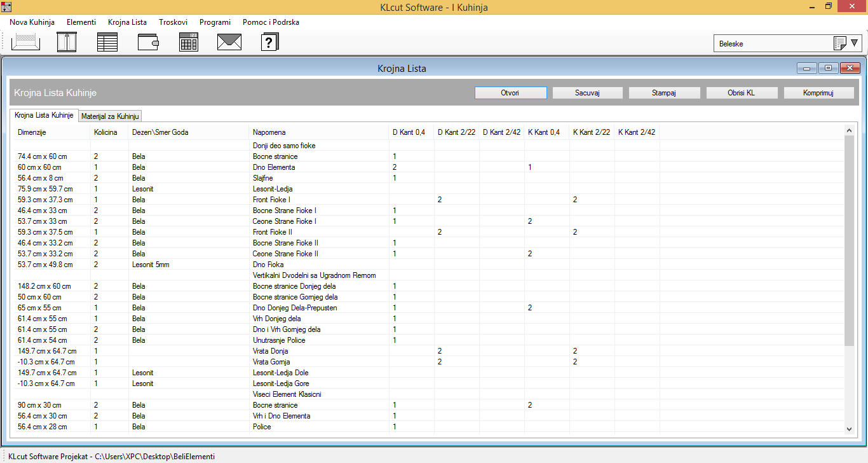Screen dimensions: 868x463
Task: Click the notes page icon in Beleske
Action: [839, 44]
